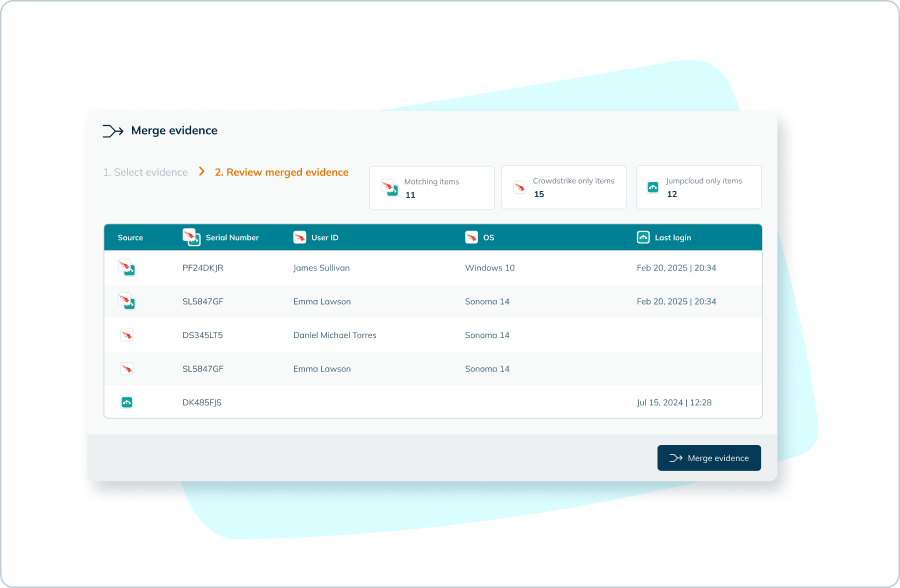The image size is (900, 588).
Task: Click the Jumpcloud only count 12
Action: 672,194
